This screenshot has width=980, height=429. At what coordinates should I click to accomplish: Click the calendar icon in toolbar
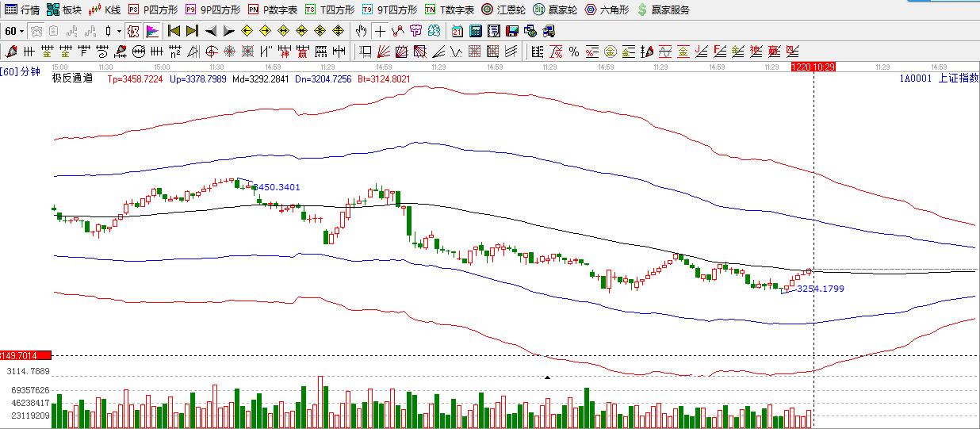click(457, 31)
